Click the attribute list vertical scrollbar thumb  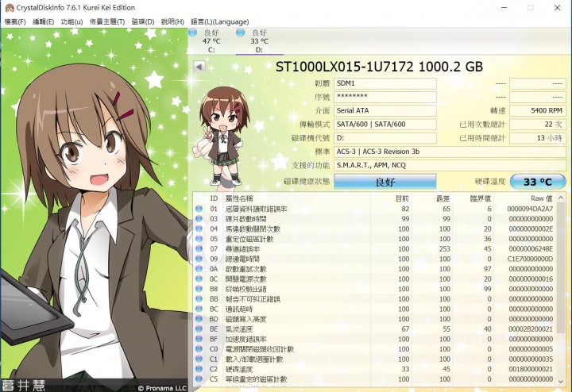561,267
